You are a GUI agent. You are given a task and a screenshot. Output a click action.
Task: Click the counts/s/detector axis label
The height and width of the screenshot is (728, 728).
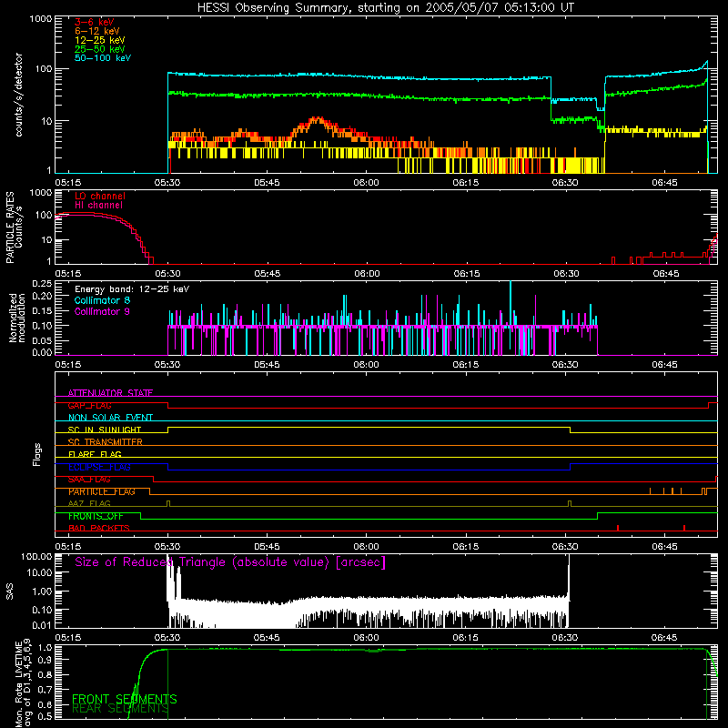[x=18, y=95]
